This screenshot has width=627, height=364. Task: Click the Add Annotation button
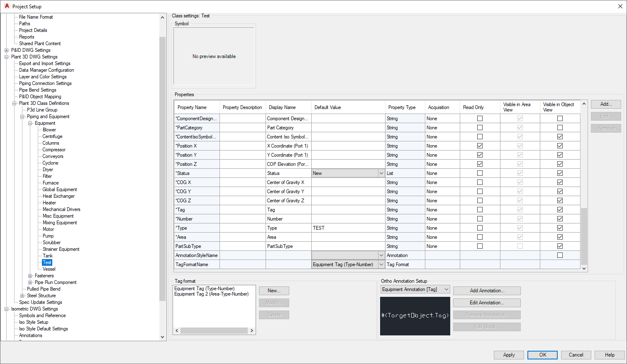486,290
